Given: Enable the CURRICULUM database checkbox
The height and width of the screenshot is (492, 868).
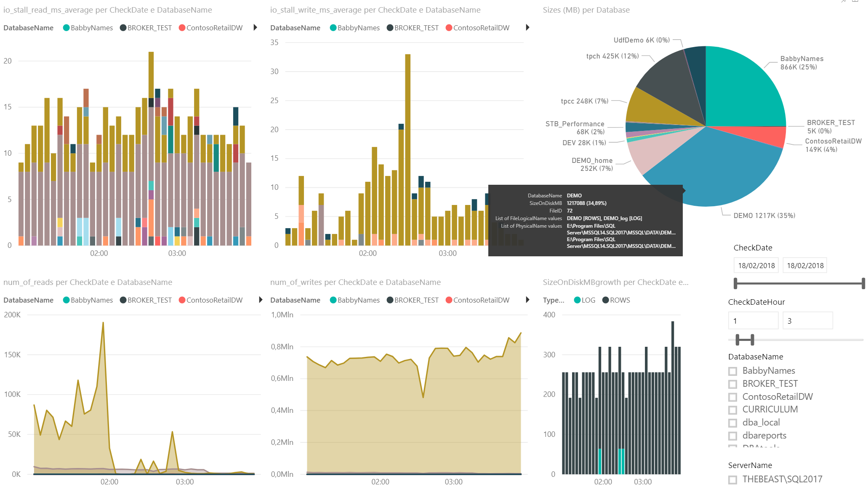Looking at the screenshot, I should click(732, 410).
